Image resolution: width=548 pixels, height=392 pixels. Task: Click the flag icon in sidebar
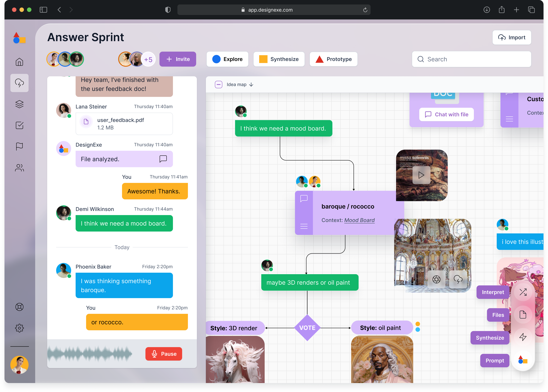pyautogui.click(x=19, y=146)
